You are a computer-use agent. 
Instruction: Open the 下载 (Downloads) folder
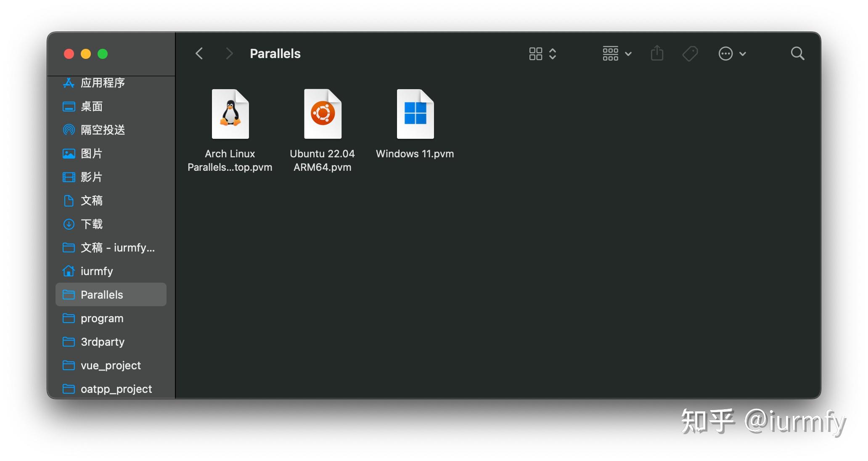(x=92, y=224)
